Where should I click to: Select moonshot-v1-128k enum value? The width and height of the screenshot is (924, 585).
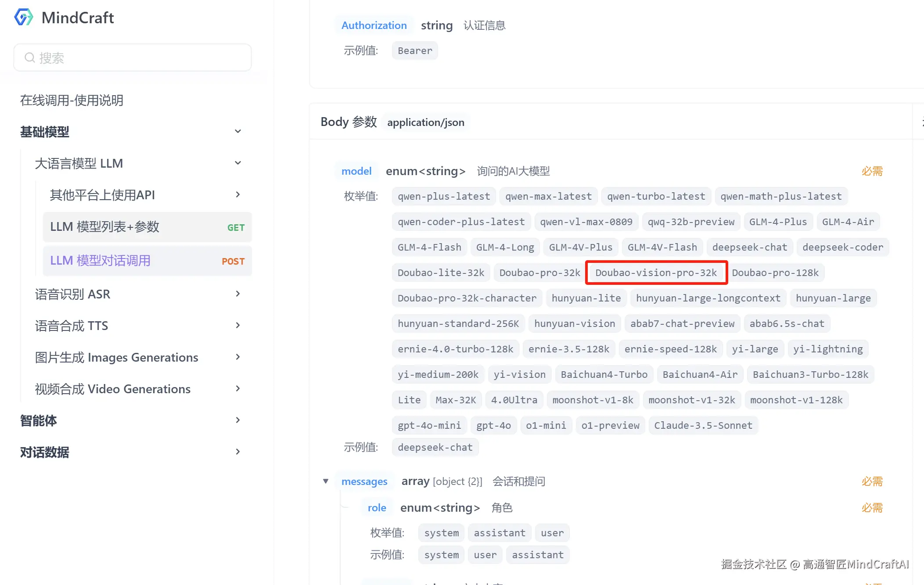coord(796,400)
